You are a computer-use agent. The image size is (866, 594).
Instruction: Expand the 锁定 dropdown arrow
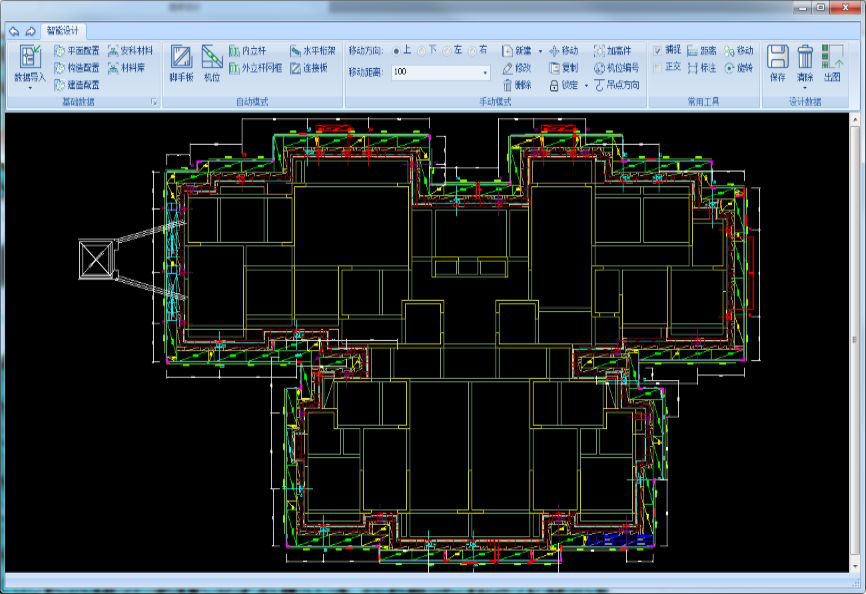586,86
